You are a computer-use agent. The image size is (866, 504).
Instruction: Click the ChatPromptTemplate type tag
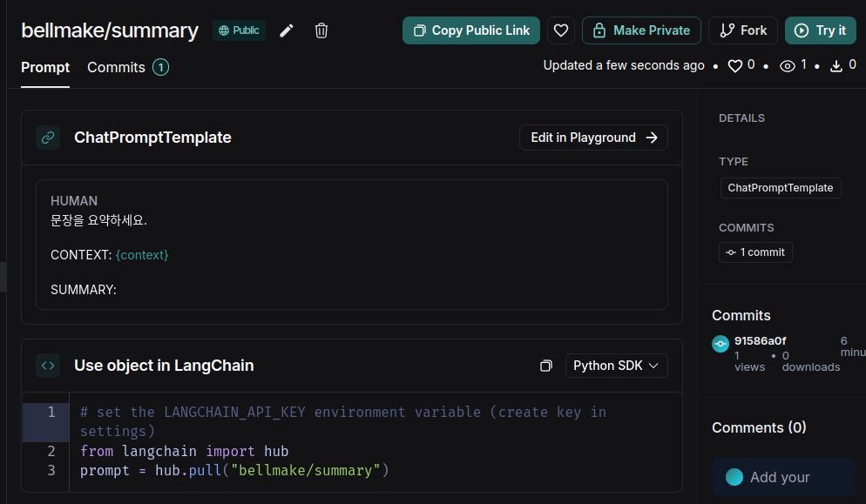coord(781,188)
